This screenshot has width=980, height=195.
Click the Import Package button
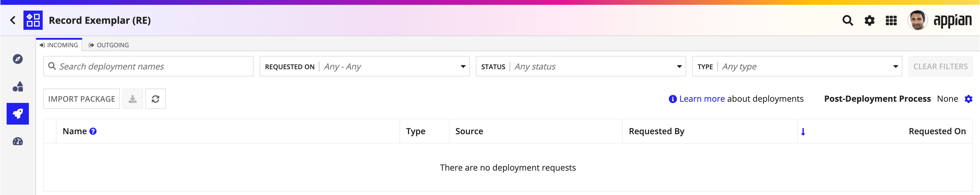(x=82, y=99)
